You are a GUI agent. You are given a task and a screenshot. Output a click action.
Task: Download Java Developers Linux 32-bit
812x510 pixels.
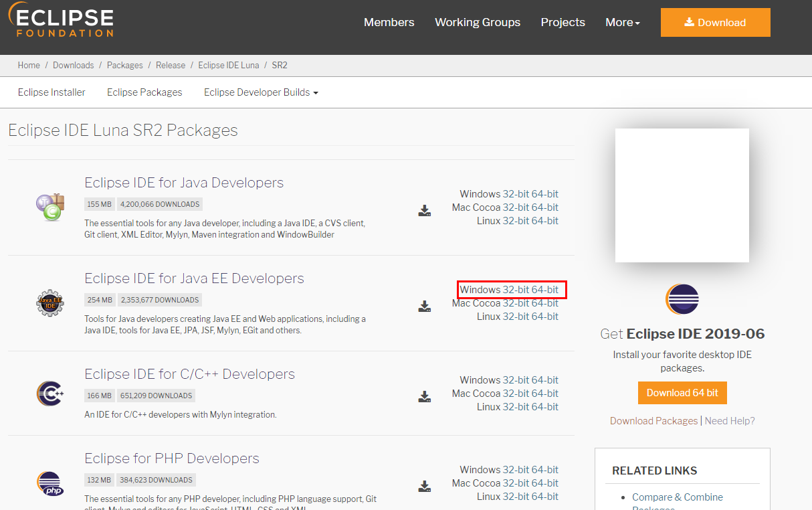516,221
